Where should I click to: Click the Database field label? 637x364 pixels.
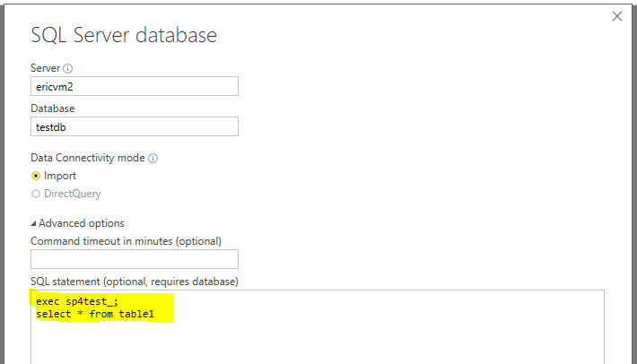coord(53,108)
